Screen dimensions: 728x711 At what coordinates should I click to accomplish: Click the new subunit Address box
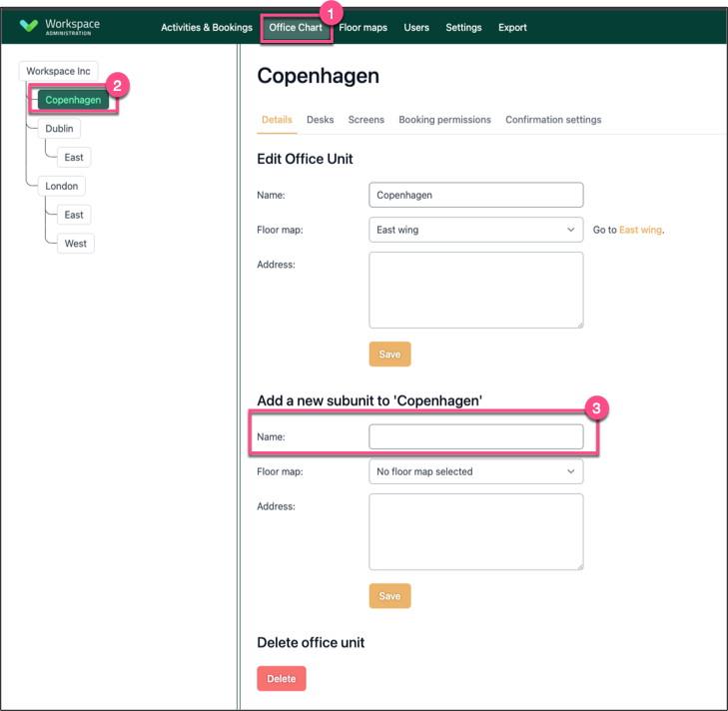point(476,532)
